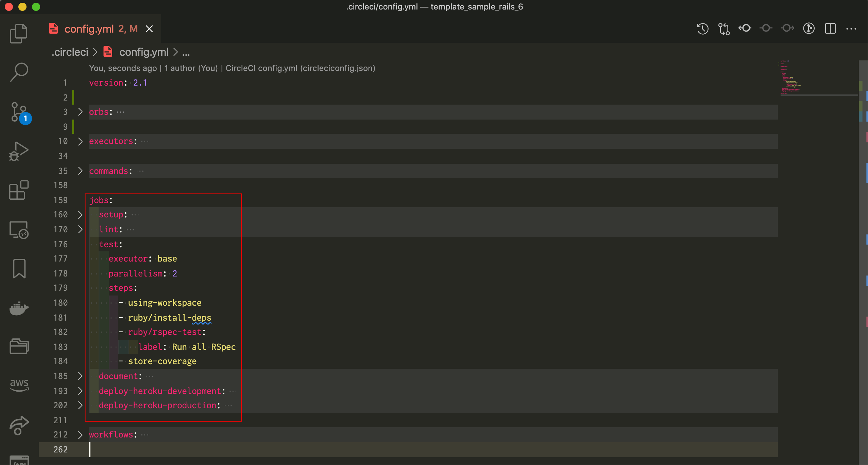Toggle file annotations with git icon
The image size is (868, 465).
809,29
